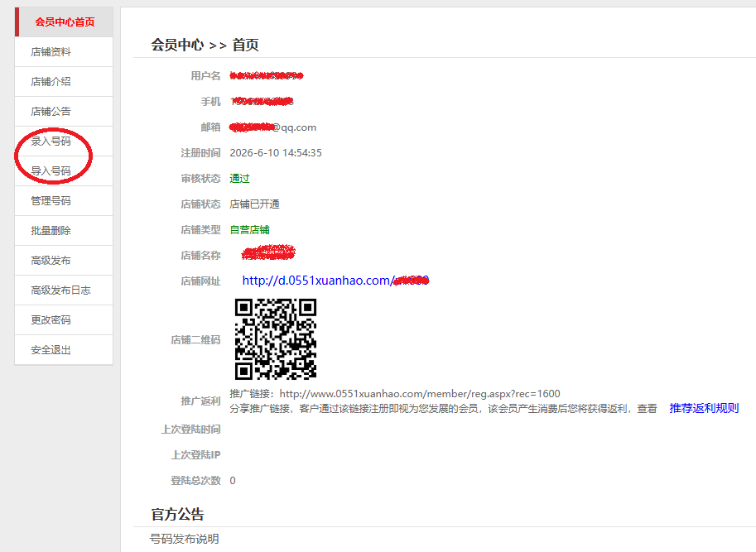Viewport: 756px width, 552px height.
Task: Open the 店铺网址 d.0551xuanhao.com link
Action: tap(335, 281)
